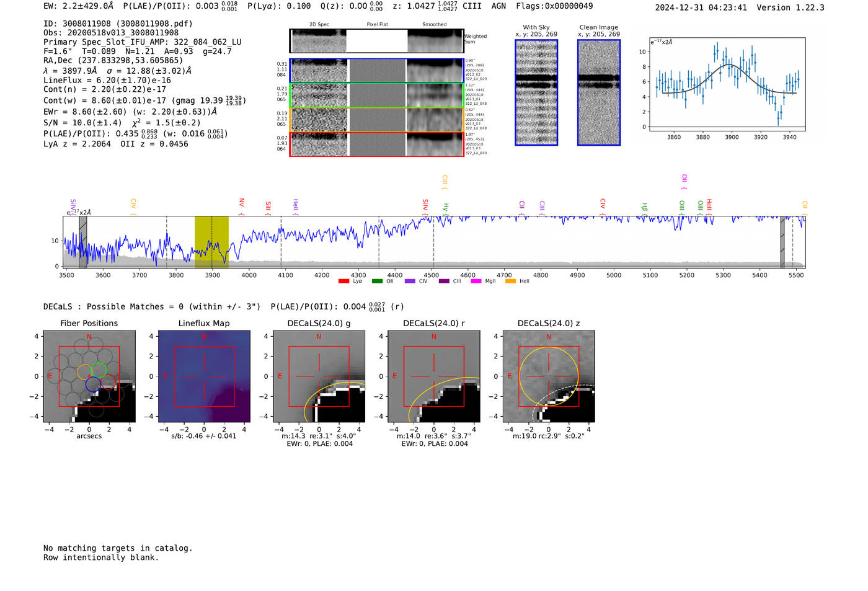This screenshot has height=591, width=868.
Task: Click the gray hatched band near 3550
Action: tap(83, 242)
